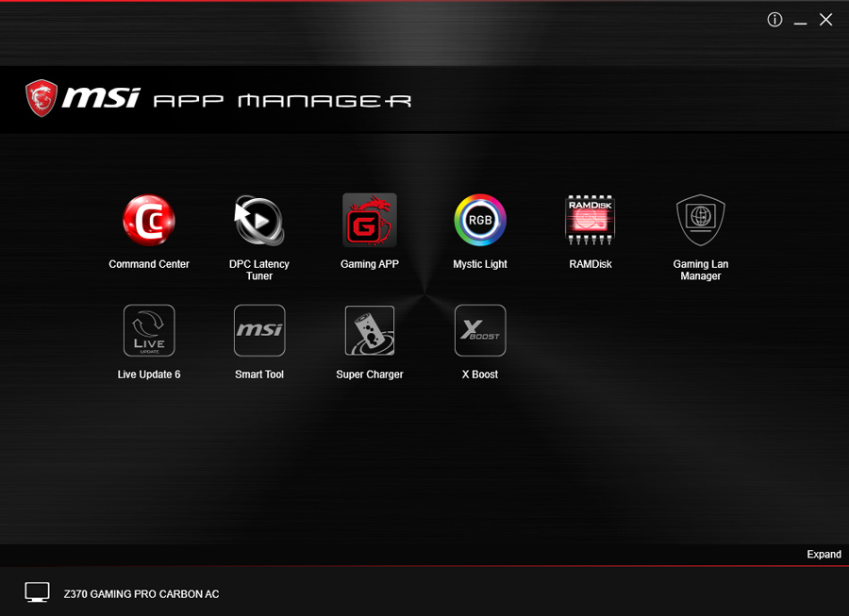Minimize the App Manager window
The height and width of the screenshot is (616, 849).
click(800, 21)
